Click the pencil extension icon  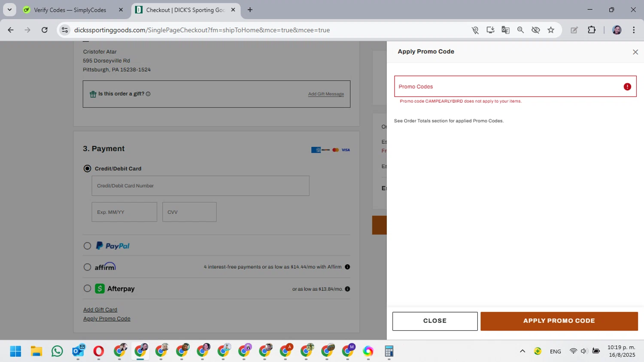coord(574,30)
